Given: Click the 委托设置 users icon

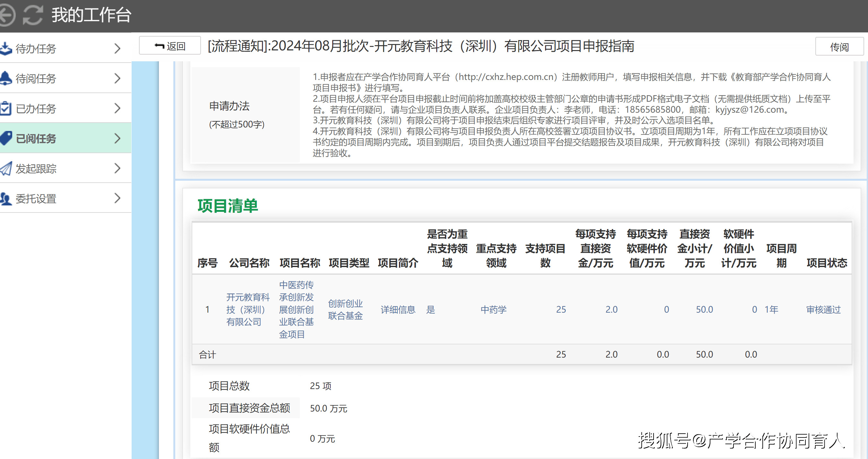Looking at the screenshot, I should coord(6,198).
